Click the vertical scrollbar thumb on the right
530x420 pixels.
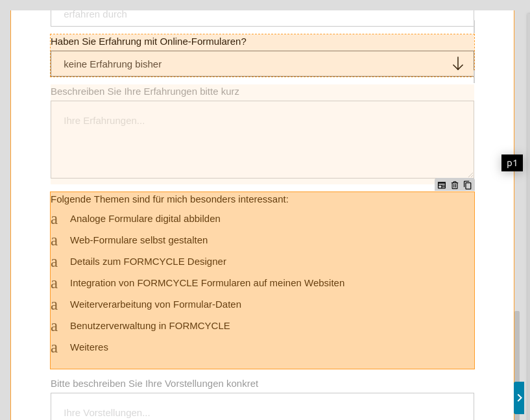point(517,347)
